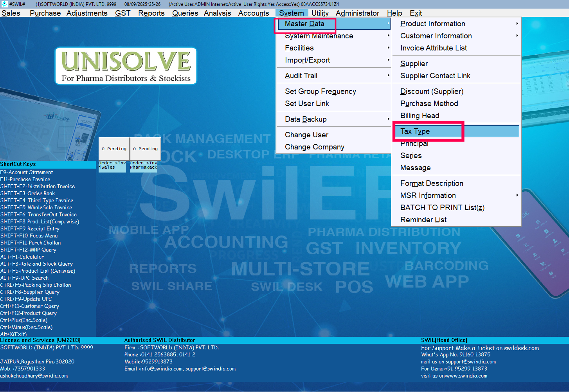Click F11-Purchase Invoice shortcut

25,180
